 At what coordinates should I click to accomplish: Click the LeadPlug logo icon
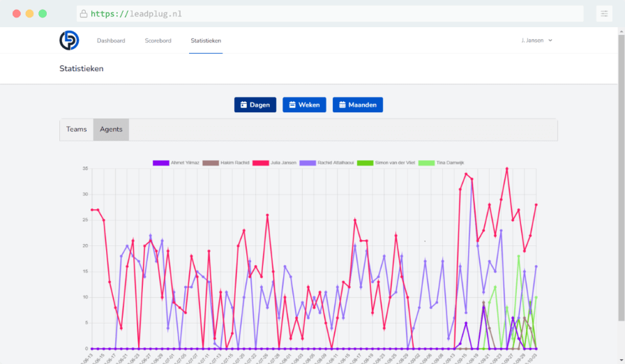coord(69,40)
